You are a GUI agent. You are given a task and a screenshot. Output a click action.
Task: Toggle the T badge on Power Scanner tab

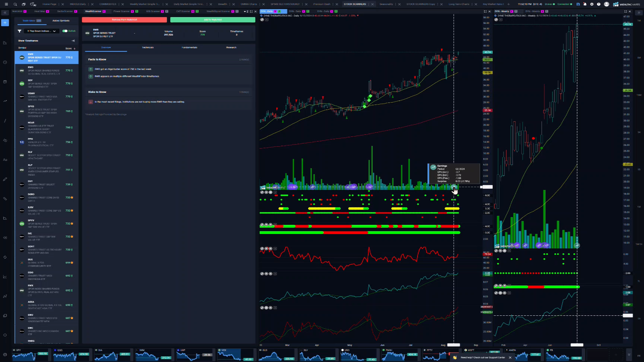pyautogui.click(x=137, y=11)
